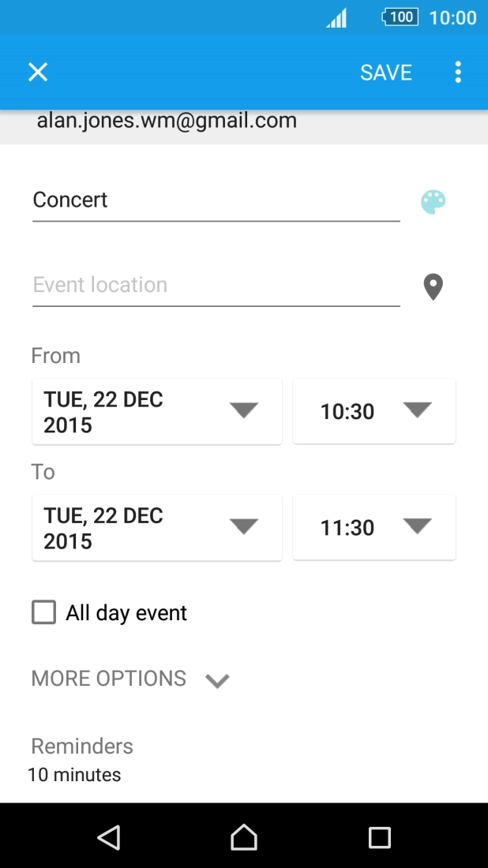
Task: Focus the Event location field
Action: click(x=216, y=286)
